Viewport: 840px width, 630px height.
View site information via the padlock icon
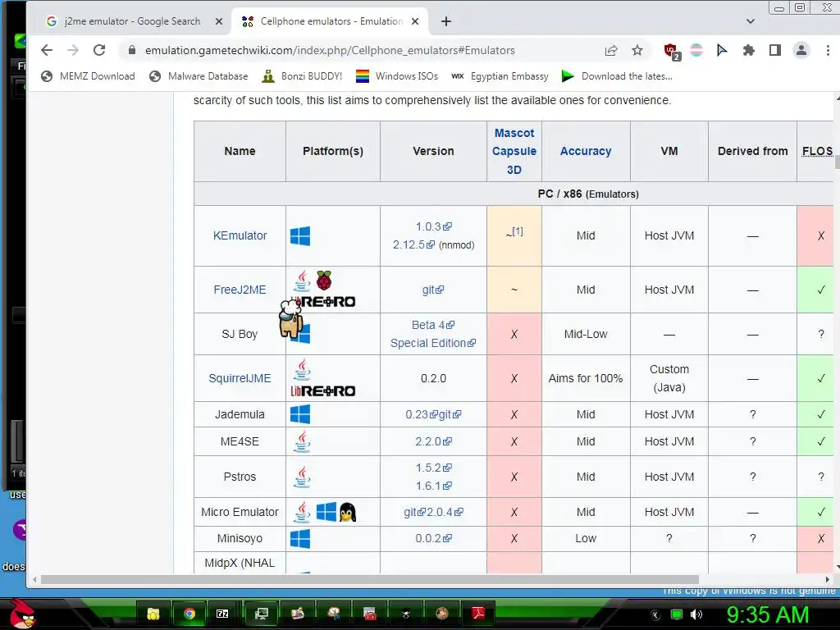pos(131,50)
